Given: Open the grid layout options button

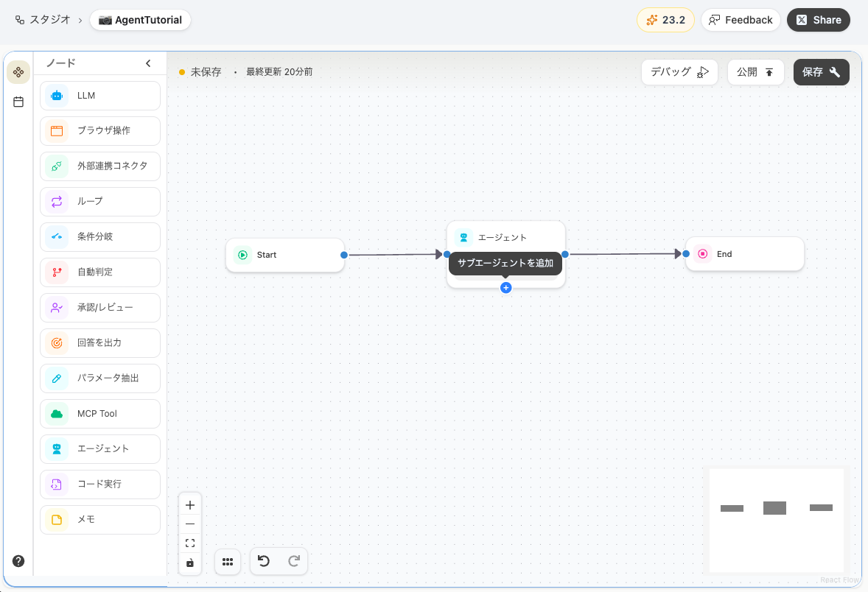Looking at the screenshot, I should [228, 562].
